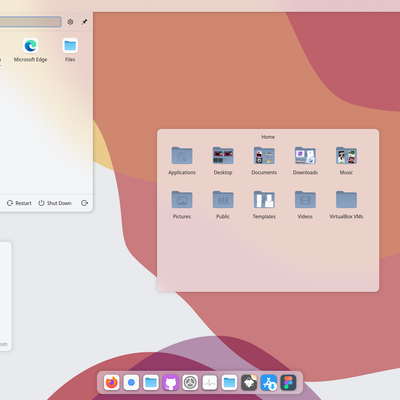Open Microsoft Edge in the launcher

[30, 50]
